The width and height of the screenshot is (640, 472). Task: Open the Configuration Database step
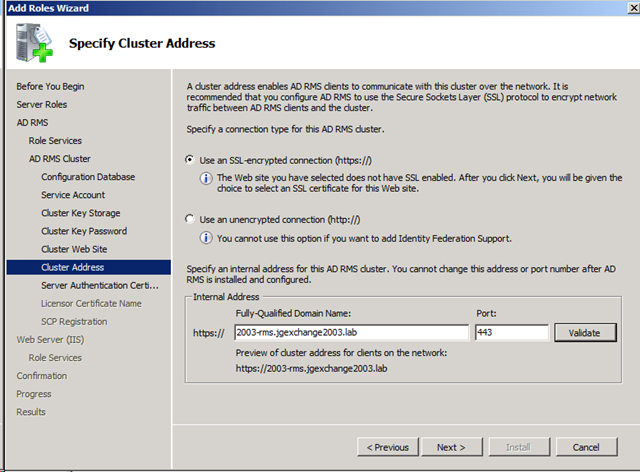(88, 177)
